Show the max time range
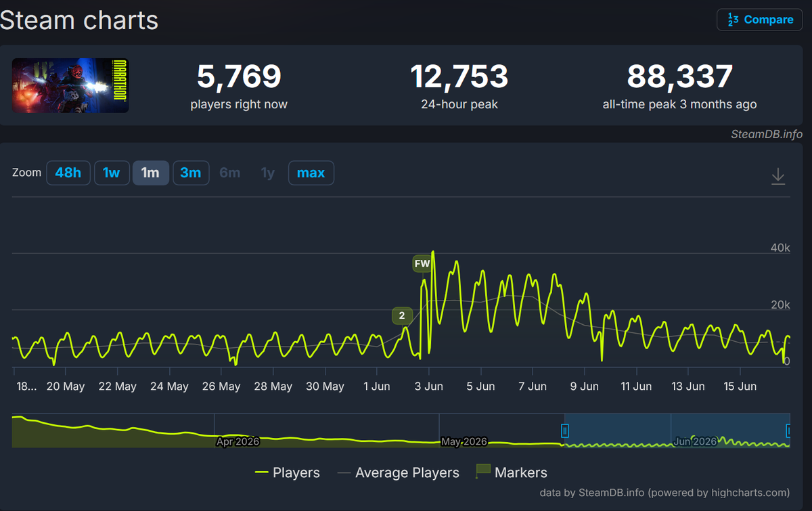This screenshot has height=511, width=812. [x=311, y=173]
